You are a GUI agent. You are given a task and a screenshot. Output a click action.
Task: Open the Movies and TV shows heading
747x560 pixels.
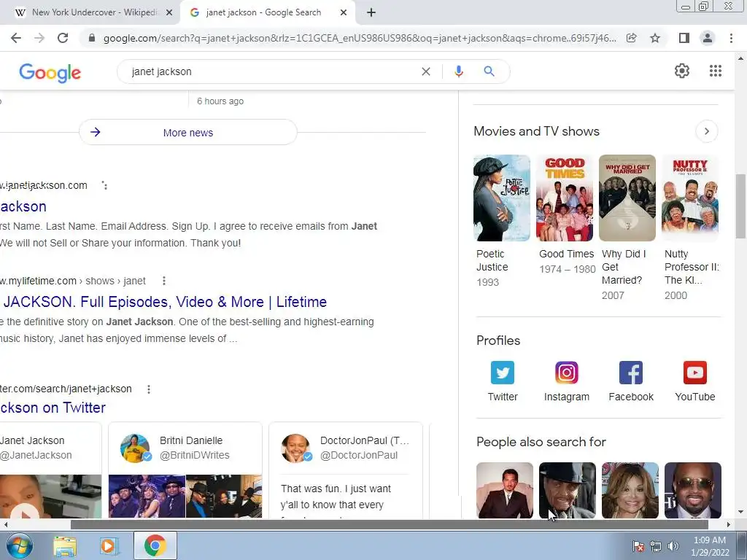coord(536,131)
